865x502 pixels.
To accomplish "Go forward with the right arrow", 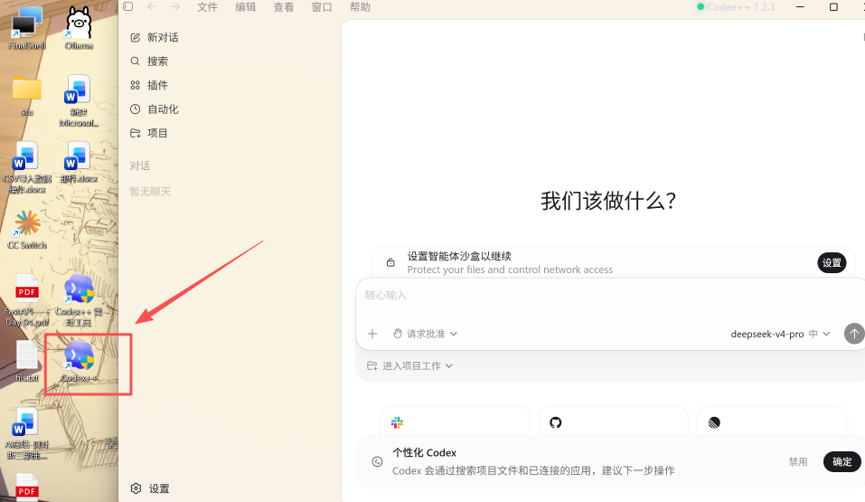I will pyautogui.click(x=175, y=7).
